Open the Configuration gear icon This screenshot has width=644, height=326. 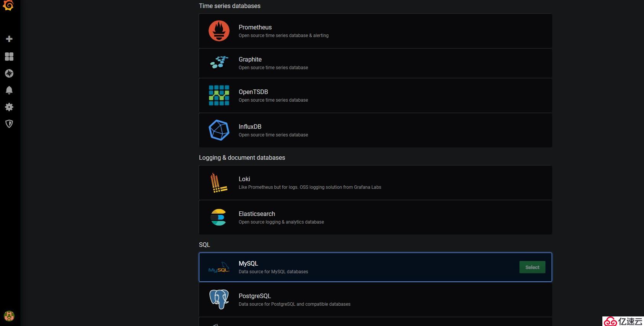point(9,107)
